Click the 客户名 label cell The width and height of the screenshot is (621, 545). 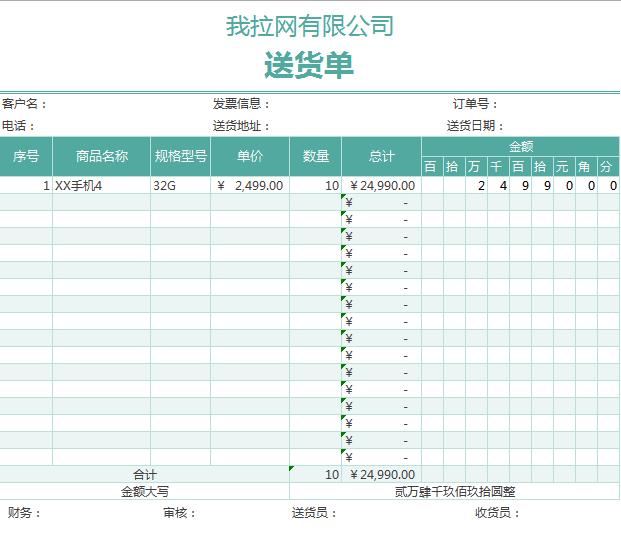(25, 104)
